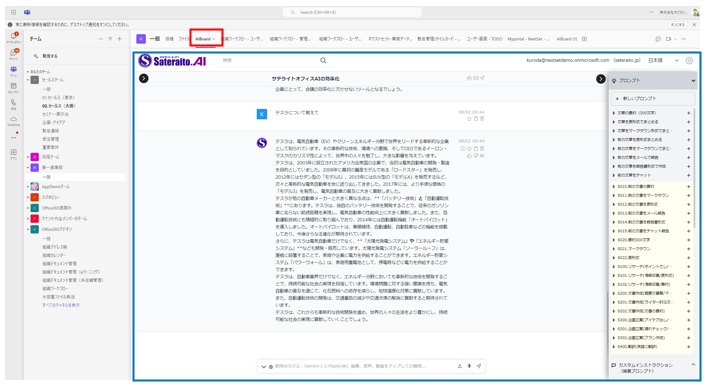The image size is (707, 390).
Task: Start a meeting with the video camera icon
Action: [x=669, y=39]
